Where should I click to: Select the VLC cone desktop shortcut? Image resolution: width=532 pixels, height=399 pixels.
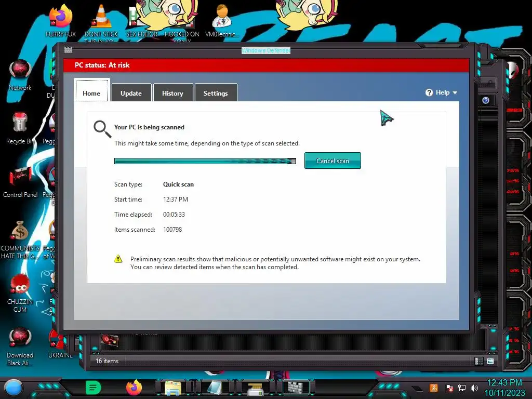click(x=101, y=21)
